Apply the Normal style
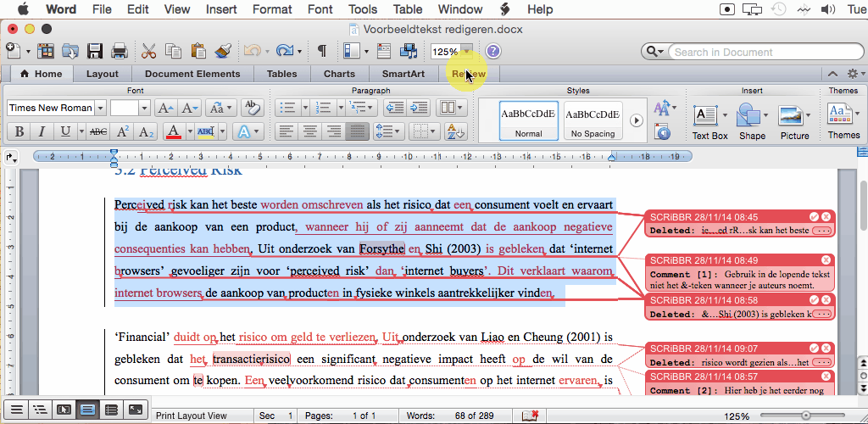 529,120
